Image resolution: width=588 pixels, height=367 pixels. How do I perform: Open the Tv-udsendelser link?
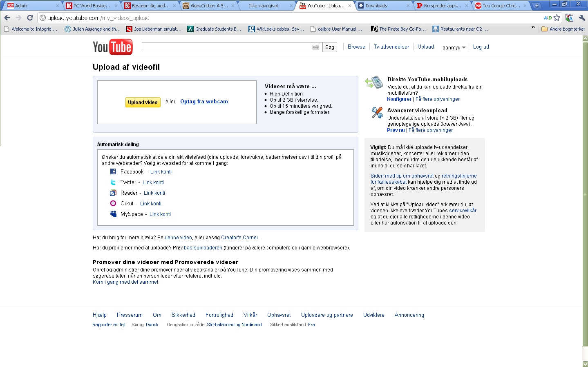click(391, 47)
